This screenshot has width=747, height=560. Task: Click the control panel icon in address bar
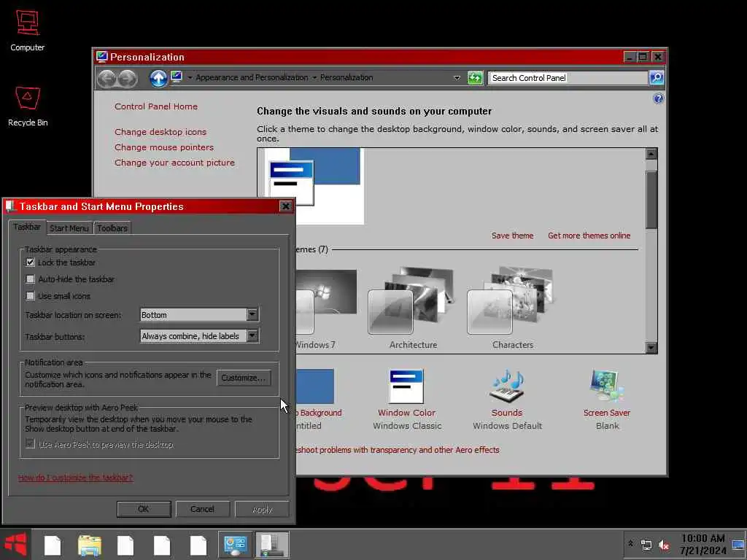177,77
